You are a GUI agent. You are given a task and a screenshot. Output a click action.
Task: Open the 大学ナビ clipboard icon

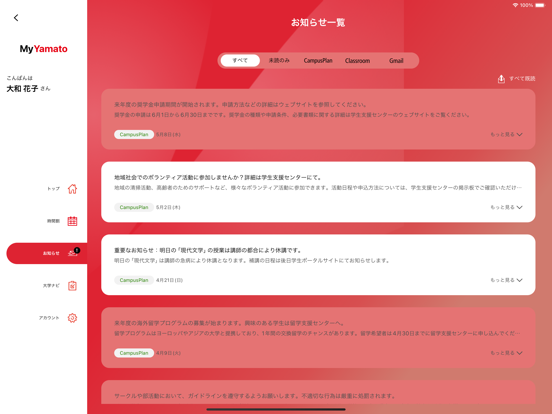coord(72,286)
